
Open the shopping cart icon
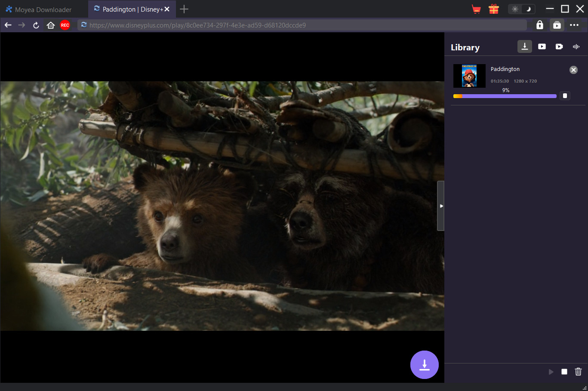point(476,9)
